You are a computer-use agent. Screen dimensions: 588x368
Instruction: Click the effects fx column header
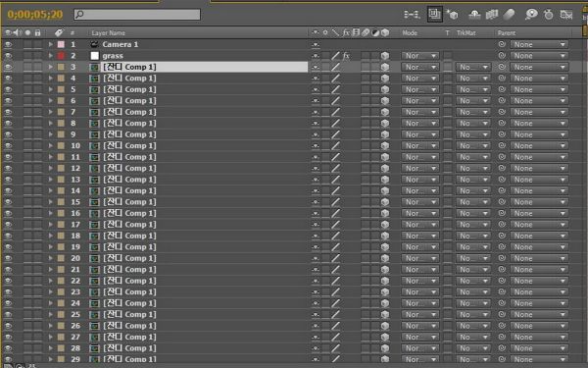pyautogui.click(x=346, y=33)
